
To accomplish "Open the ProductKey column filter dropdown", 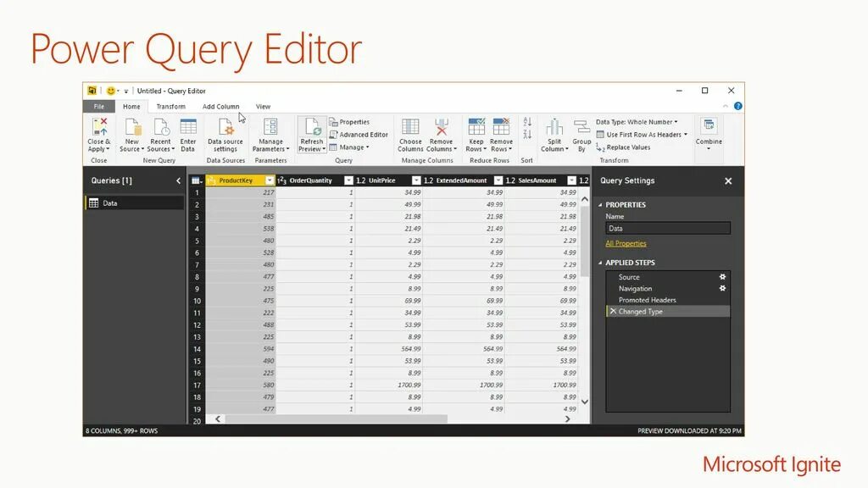I will tap(269, 180).
